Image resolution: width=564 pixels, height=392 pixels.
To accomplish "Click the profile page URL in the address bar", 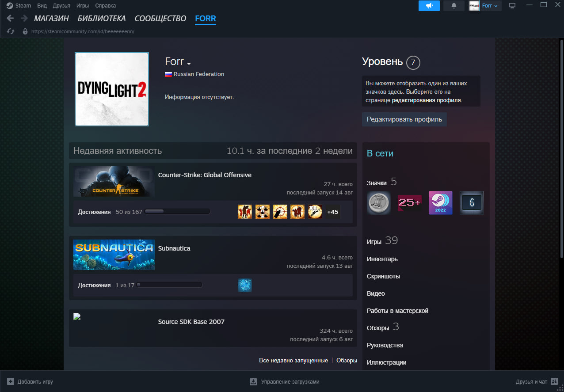I will (x=83, y=31).
